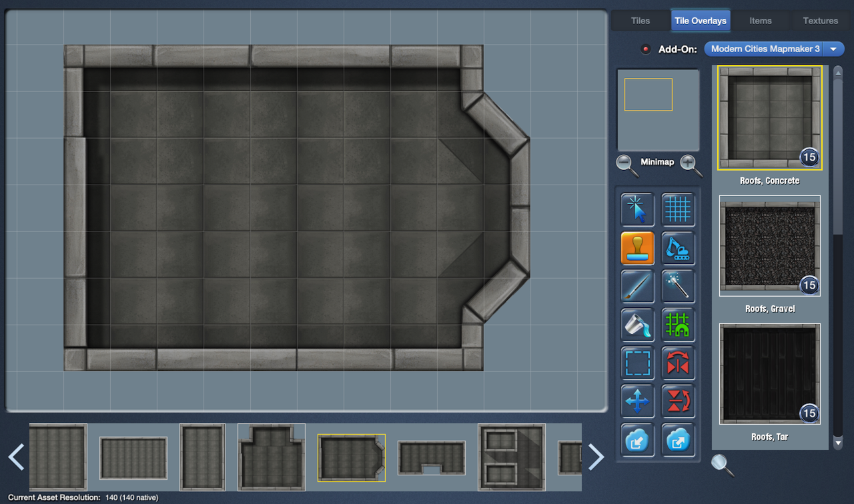Image resolution: width=854 pixels, height=504 pixels.
Task: Zoom out the minimap with minus magnifier
Action: 626,164
